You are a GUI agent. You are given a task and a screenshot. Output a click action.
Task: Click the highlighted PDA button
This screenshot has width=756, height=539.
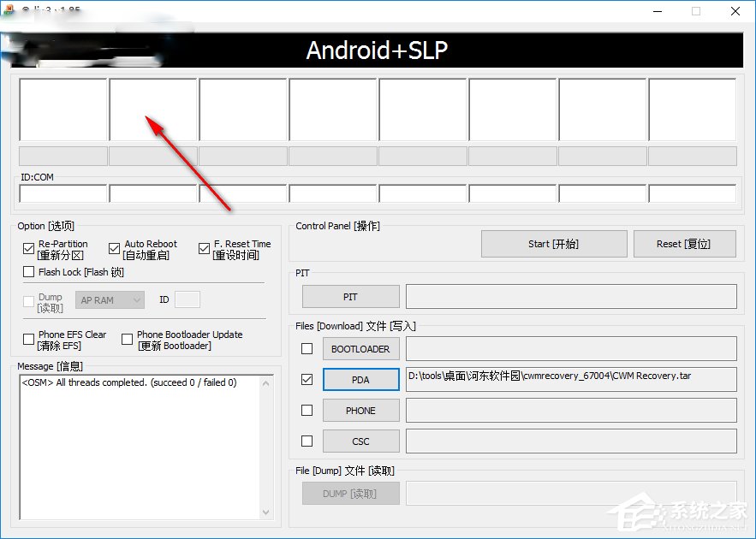360,379
